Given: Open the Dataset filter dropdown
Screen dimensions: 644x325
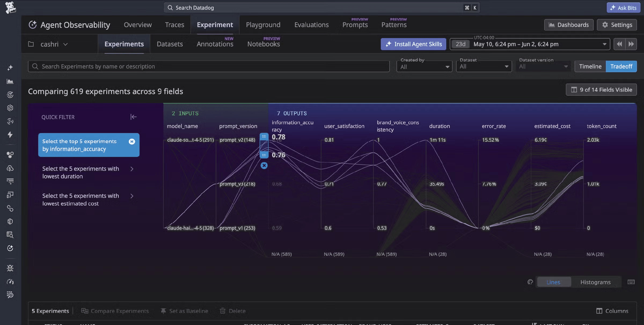Looking at the screenshot, I should tap(484, 66).
